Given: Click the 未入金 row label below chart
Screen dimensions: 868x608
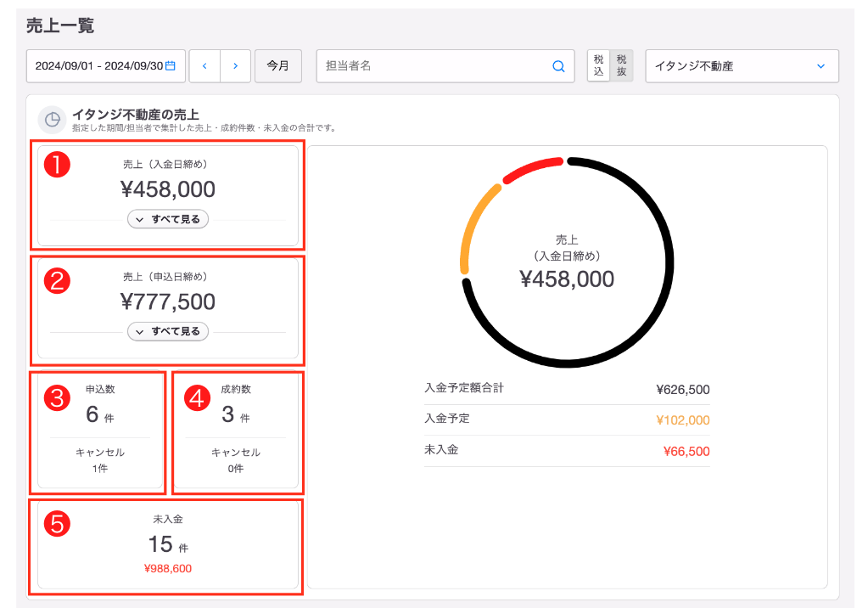Looking at the screenshot, I should pos(441,449).
